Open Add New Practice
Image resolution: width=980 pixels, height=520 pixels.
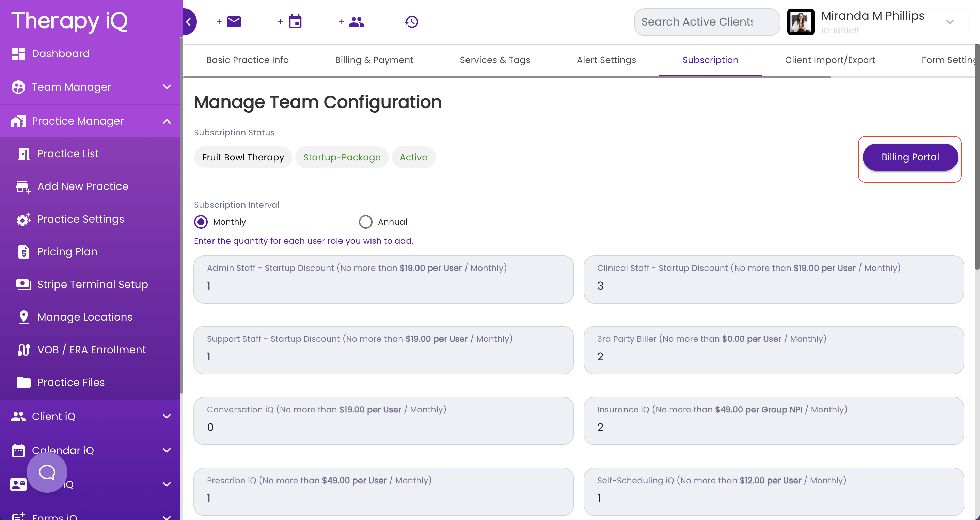(x=82, y=186)
